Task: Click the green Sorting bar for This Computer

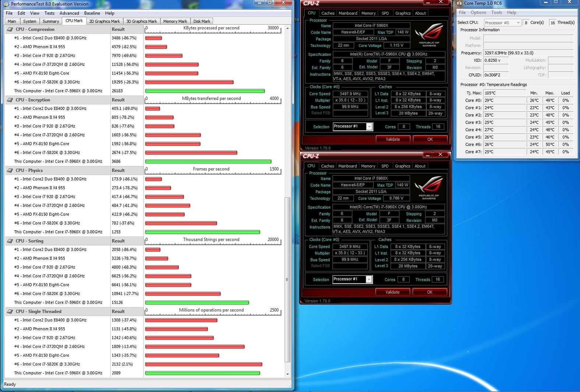Action: point(197,303)
